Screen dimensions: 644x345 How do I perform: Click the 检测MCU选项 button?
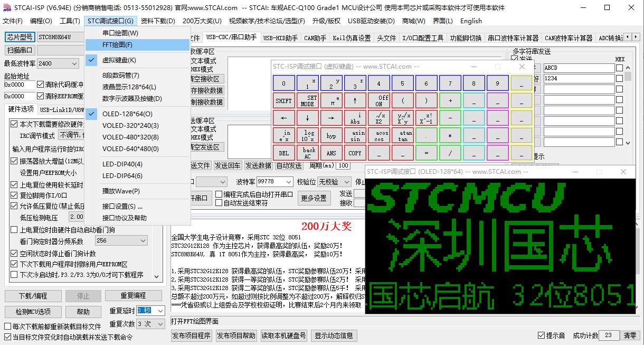[33, 312]
